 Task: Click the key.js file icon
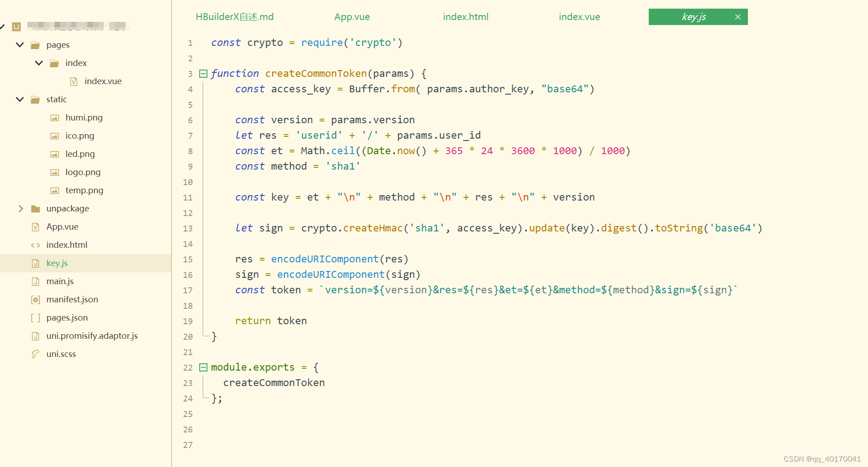pos(35,263)
